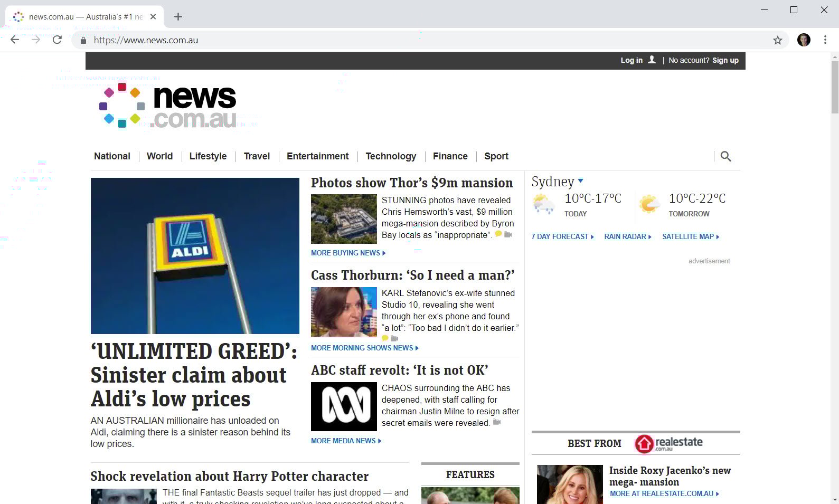The height and width of the screenshot is (504, 839).
Task: Open MORE AT REALESTATE.COM.AU link
Action: click(664, 493)
